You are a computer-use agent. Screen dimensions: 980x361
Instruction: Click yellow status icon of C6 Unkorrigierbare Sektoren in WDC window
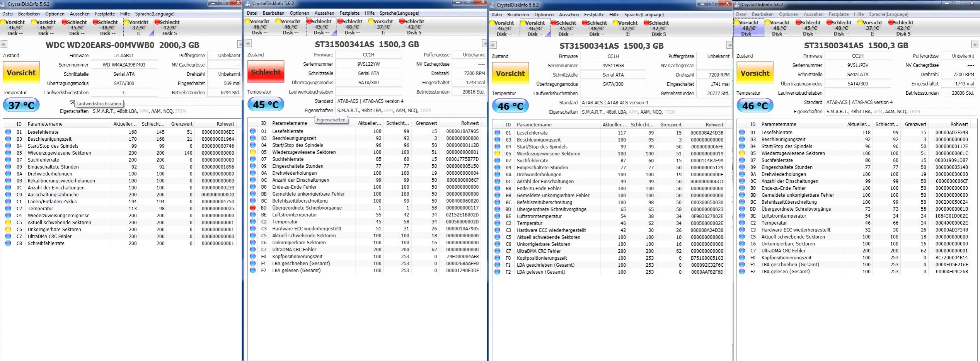(8, 229)
